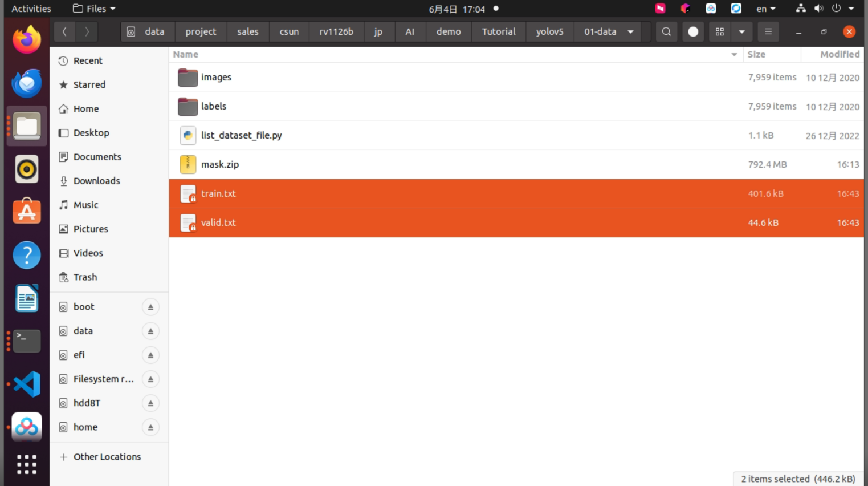Navigate to yolov5 in the path bar
The height and width of the screenshot is (486, 868).
[x=549, y=32]
